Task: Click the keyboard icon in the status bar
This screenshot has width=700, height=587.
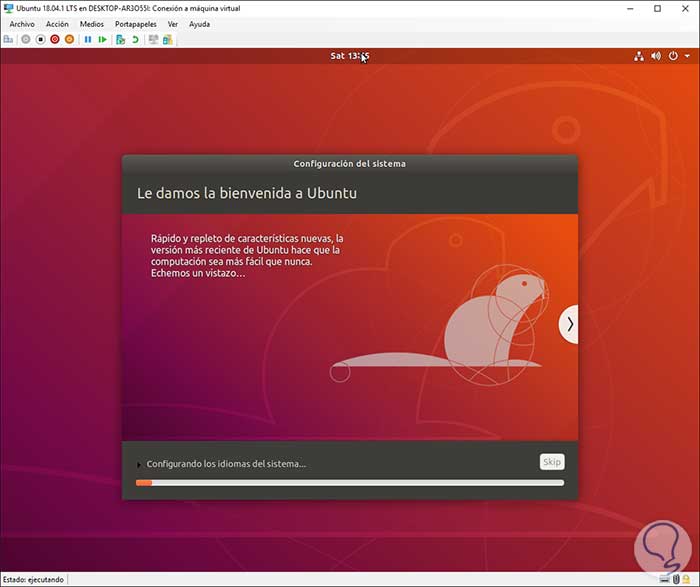Action: (665, 579)
